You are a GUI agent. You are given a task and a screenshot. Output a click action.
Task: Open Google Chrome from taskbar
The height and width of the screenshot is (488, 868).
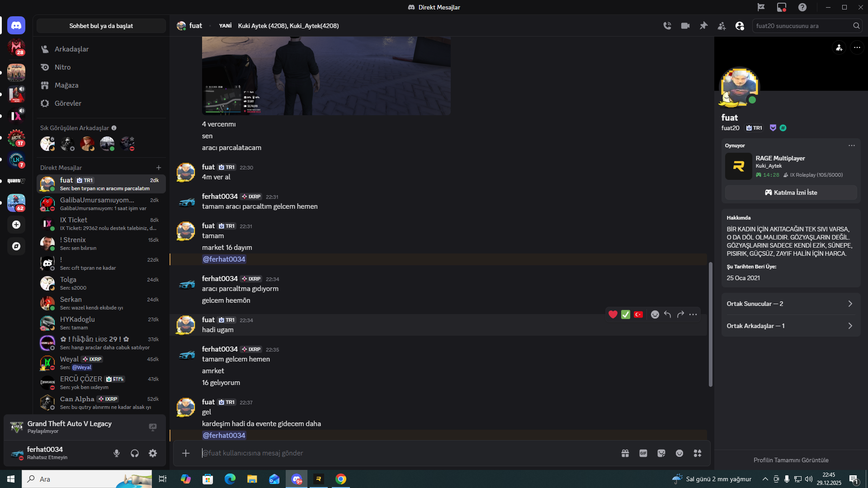coord(341,479)
